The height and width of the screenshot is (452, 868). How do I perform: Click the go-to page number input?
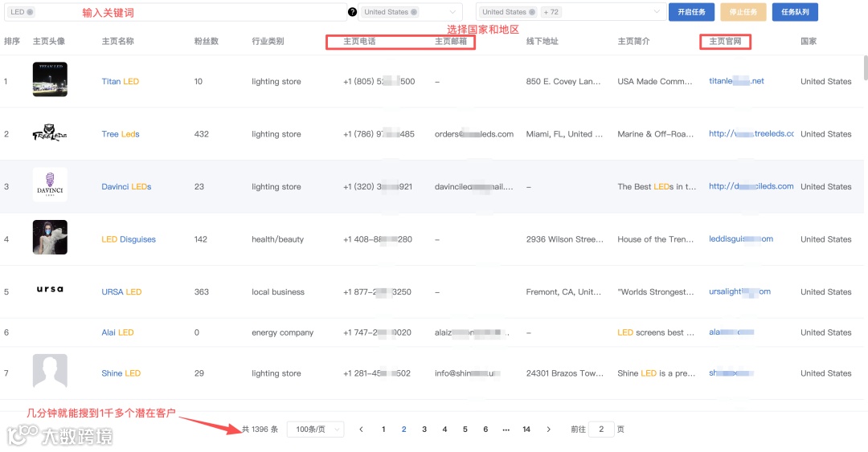coord(601,430)
